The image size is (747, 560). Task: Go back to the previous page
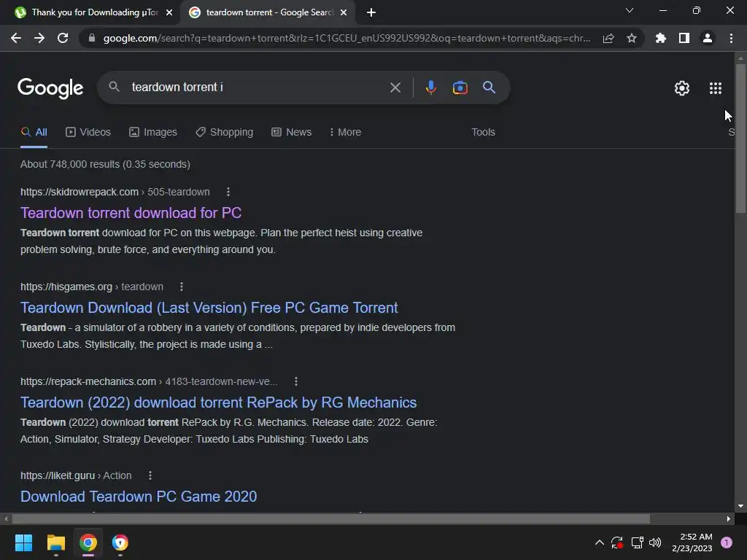[16, 38]
